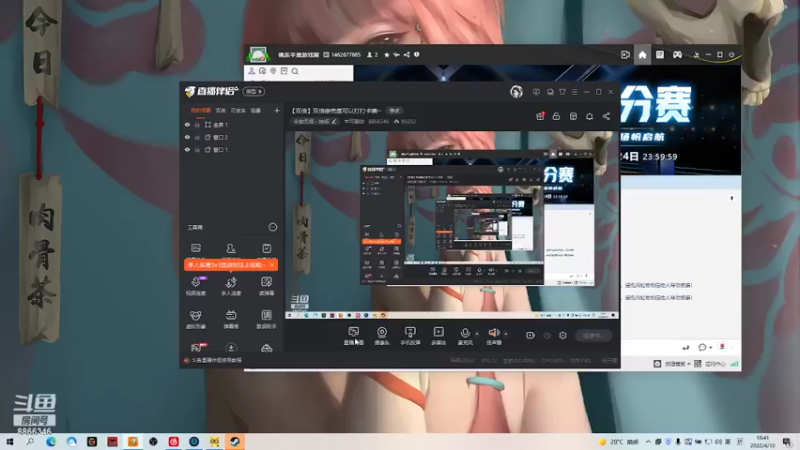Click the star favorite in game hall header

(x=386, y=55)
